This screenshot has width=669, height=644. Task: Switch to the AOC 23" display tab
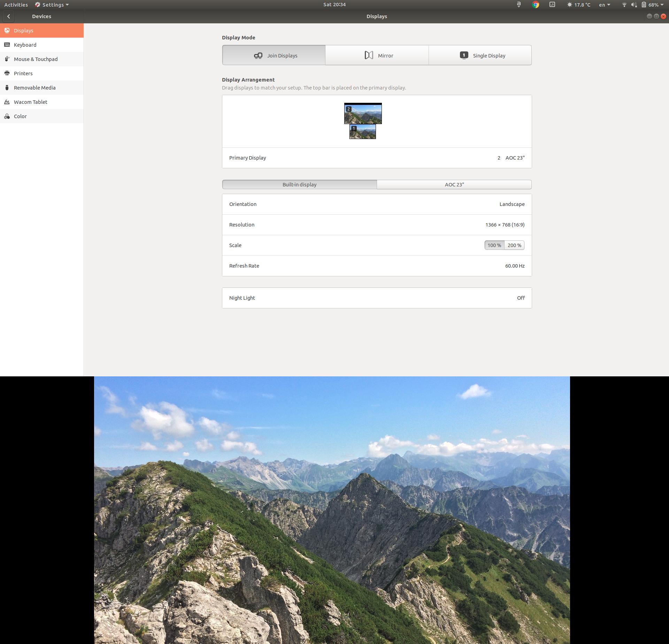tap(454, 184)
